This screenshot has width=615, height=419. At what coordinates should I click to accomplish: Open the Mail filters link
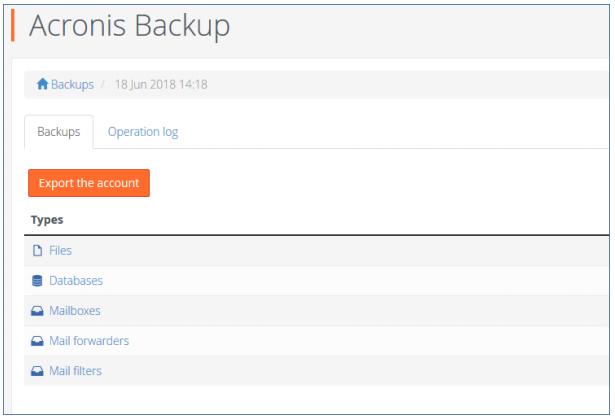(75, 371)
